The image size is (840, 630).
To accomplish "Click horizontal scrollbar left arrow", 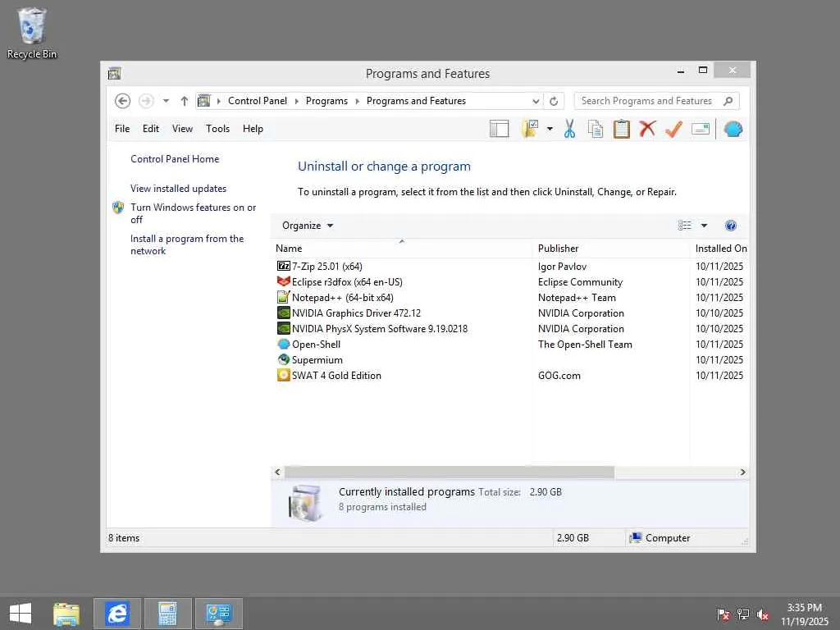I will pos(277,472).
